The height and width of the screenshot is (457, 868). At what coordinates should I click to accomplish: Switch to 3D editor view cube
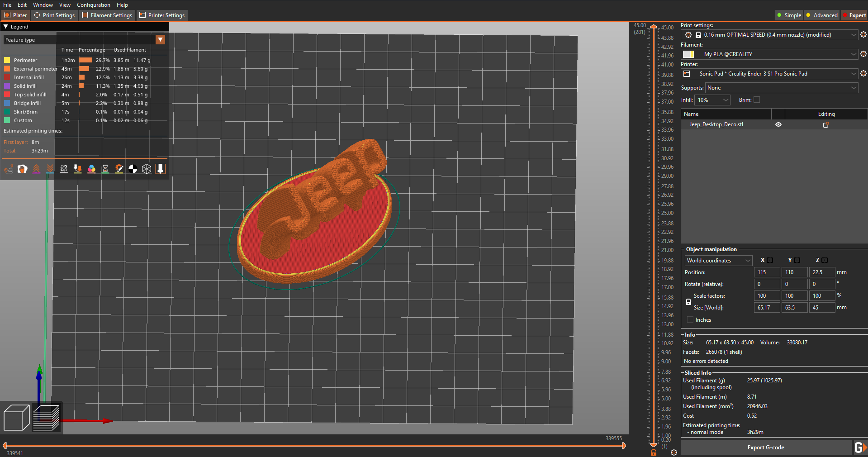tap(16, 417)
